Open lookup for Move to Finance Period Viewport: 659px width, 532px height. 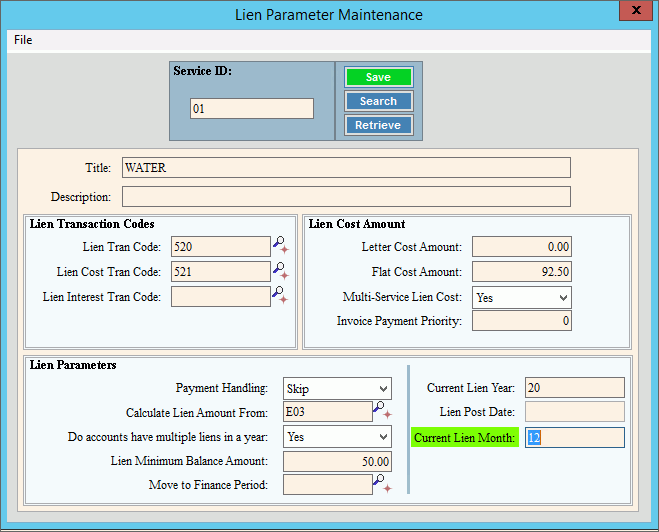pos(382,483)
